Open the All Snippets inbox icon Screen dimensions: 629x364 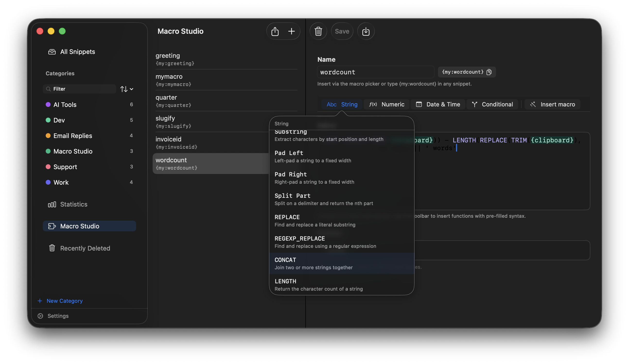(52, 52)
